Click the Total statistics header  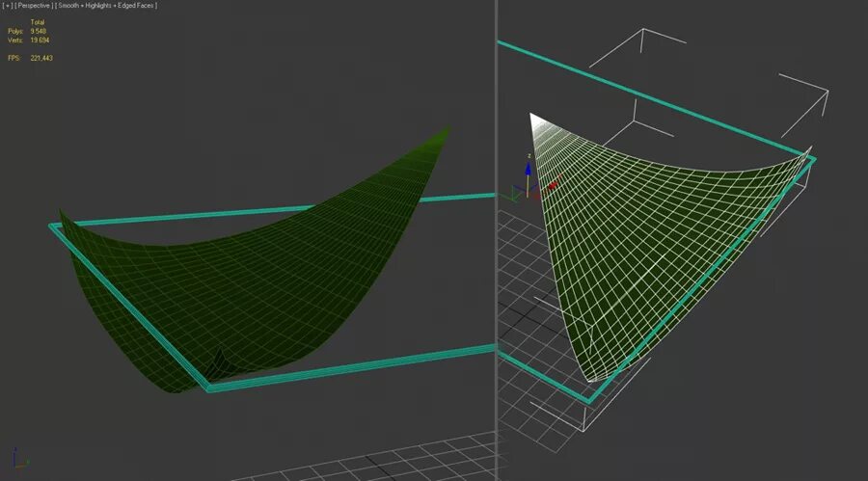pos(37,23)
